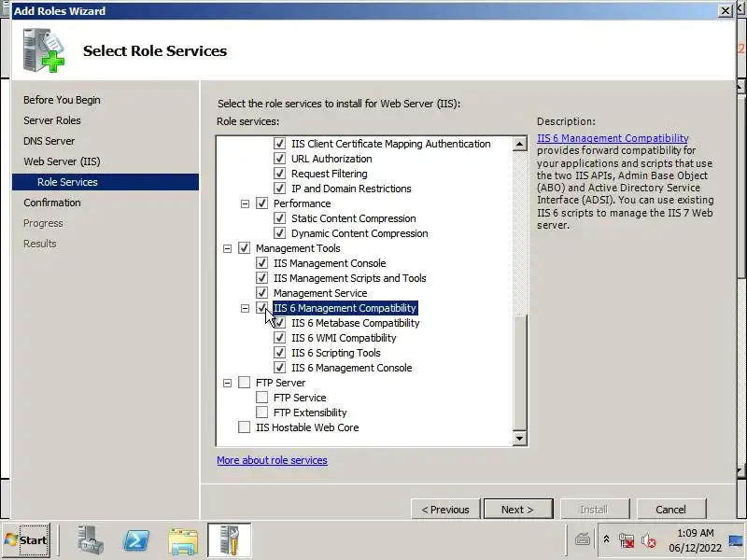This screenshot has width=747, height=560.
Task: Toggle the Management Service checkbox
Action: [261, 293]
